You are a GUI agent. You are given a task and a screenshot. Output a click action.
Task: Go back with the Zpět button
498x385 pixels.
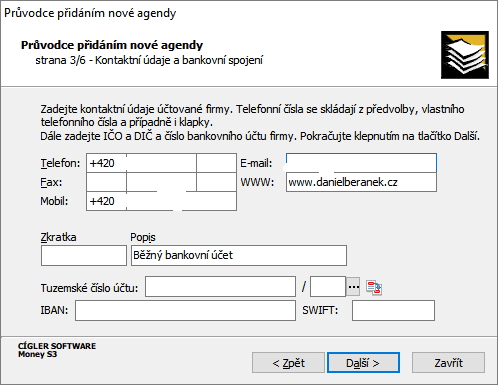click(x=288, y=362)
